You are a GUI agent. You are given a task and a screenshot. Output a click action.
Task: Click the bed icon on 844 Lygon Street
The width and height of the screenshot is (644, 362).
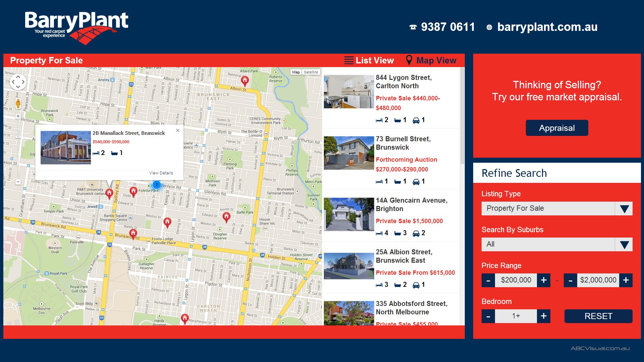(x=379, y=120)
